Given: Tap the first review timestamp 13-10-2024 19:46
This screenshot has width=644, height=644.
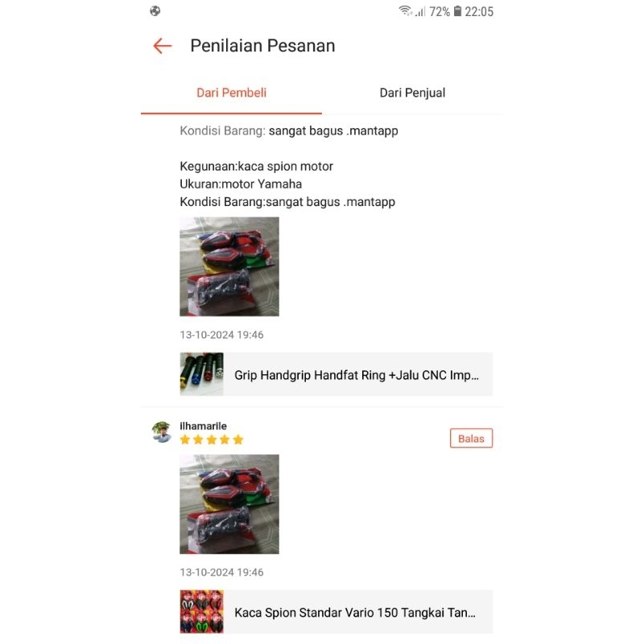Looking at the screenshot, I should click(221, 335).
